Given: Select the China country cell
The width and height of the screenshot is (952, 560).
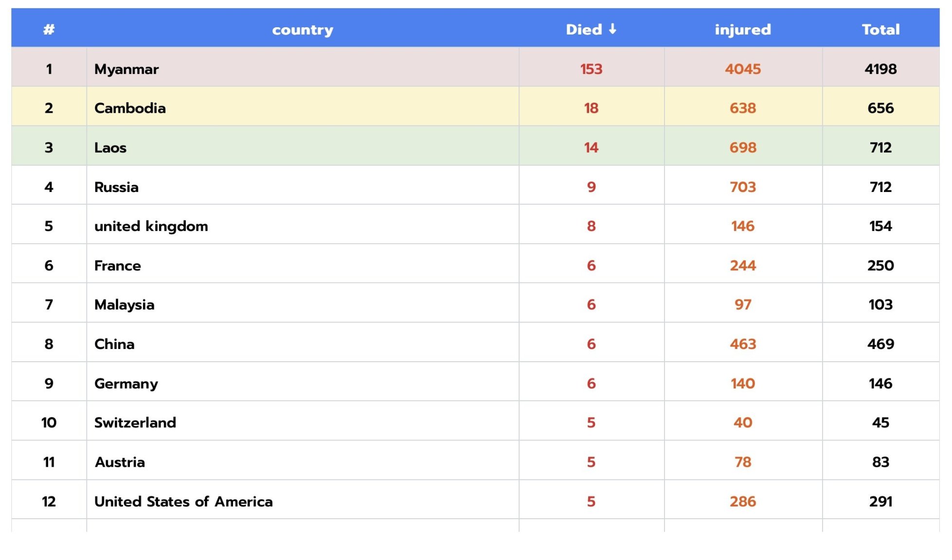Looking at the screenshot, I should (x=303, y=343).
